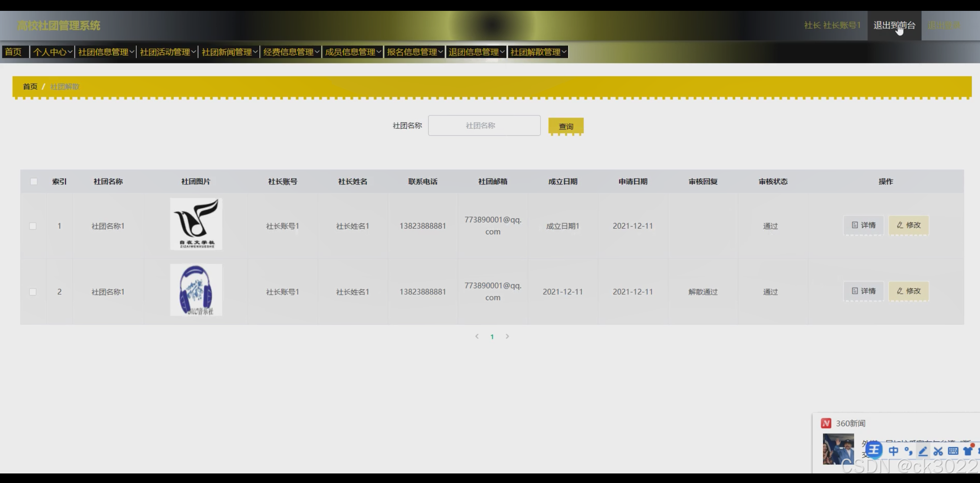The width and height of the screenshot is (980, 483).
Task: Click 修改 button for row 2
Action: (908, 291)
